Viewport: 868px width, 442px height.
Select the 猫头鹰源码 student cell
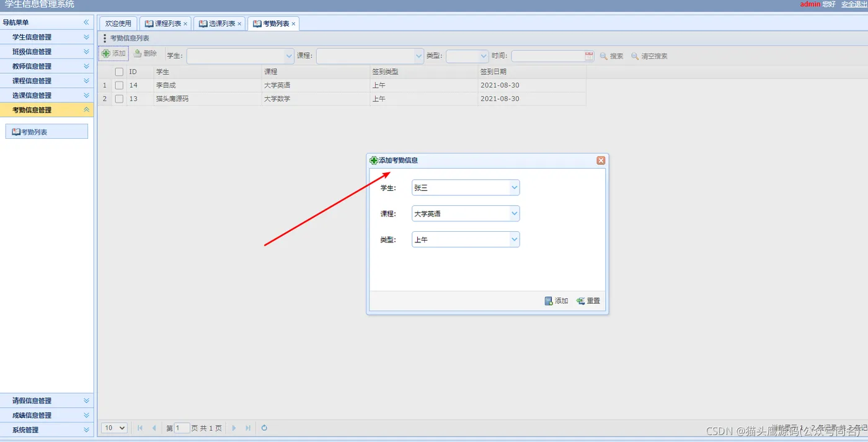(x=208, y=99)
